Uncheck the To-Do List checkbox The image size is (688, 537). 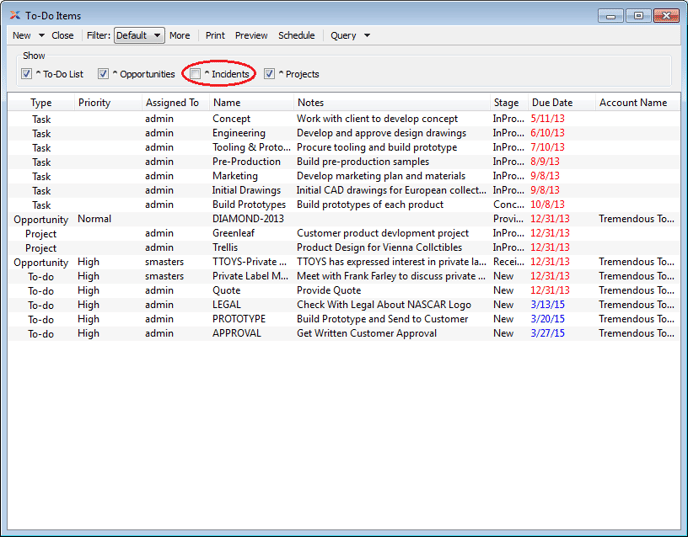tap(27, 74)
